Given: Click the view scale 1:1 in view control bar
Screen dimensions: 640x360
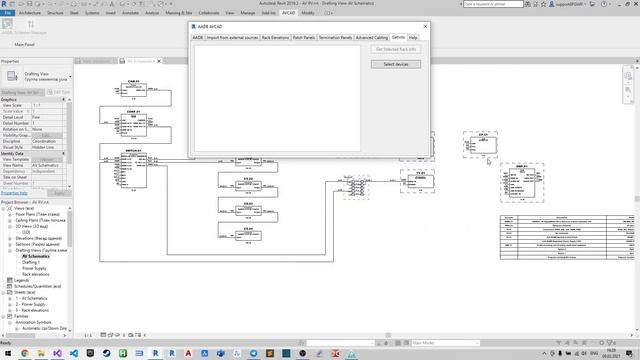Looking at the screenshot, I should pos(88,335).
